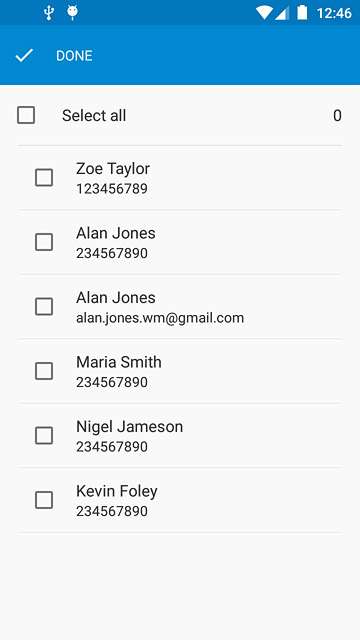Check the Maria Smith checkbox
The height and width of the screenshot is (640, 360).
(x=44, y=371)
